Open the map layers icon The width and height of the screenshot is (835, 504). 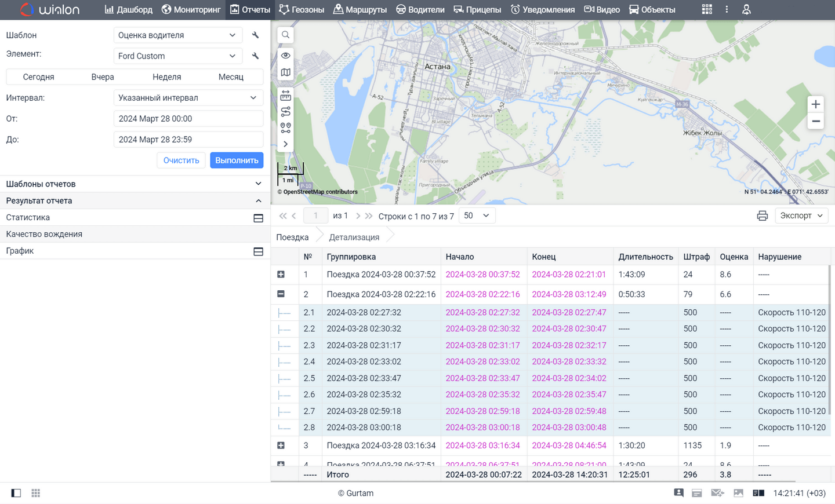(x=285, y=72)
